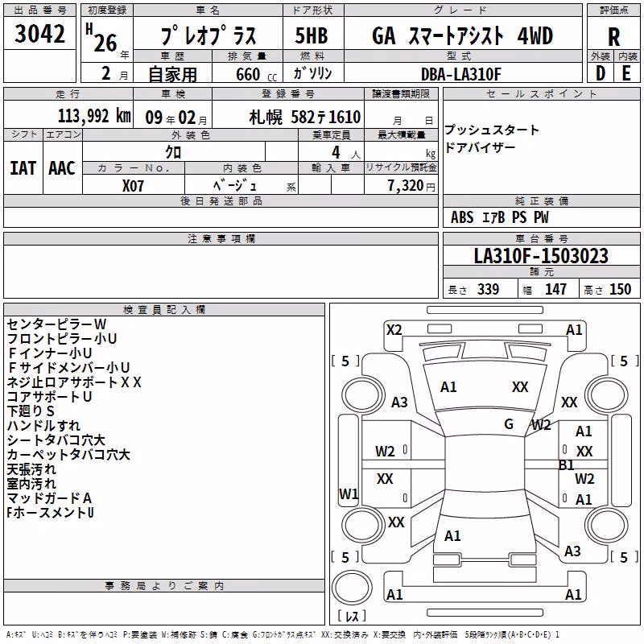Select the レス spare tire label
The image size is (644, 644).
352,615
